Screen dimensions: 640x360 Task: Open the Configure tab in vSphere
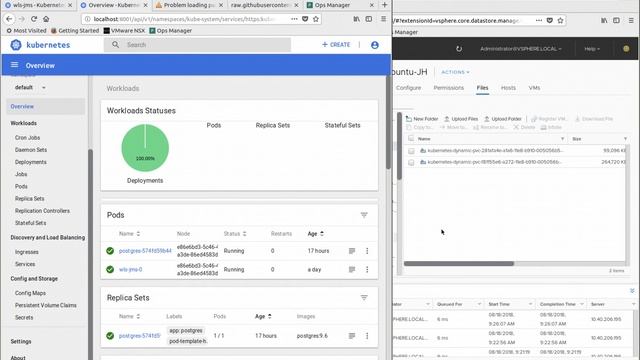(x=408, y=88)
